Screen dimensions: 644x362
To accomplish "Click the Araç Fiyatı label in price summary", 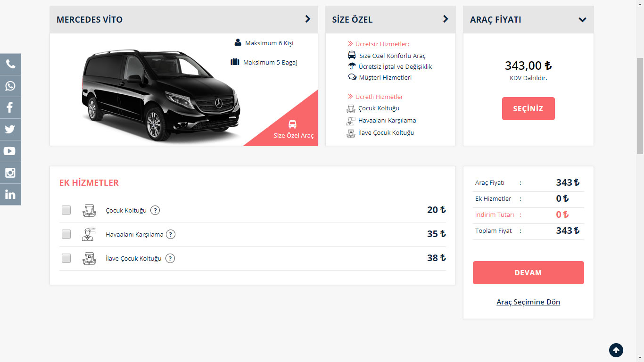I will (490, 182).
